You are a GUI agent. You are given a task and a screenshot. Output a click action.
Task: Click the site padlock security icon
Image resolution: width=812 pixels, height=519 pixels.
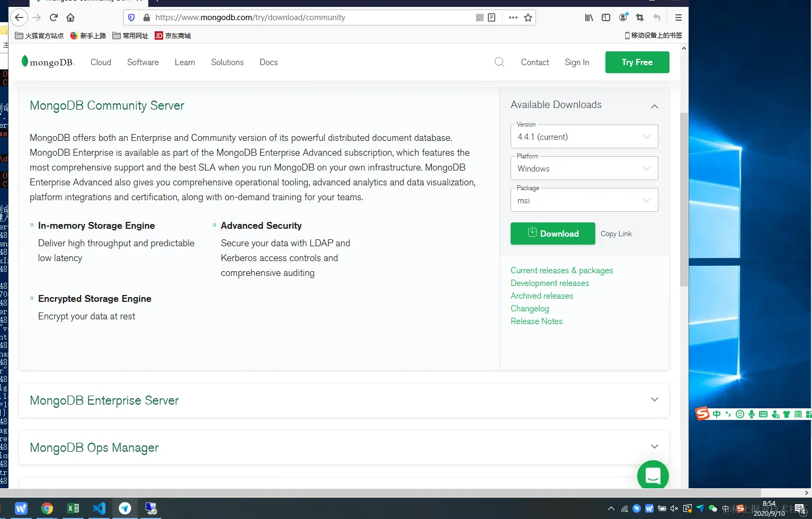click(x=147, y=17)
